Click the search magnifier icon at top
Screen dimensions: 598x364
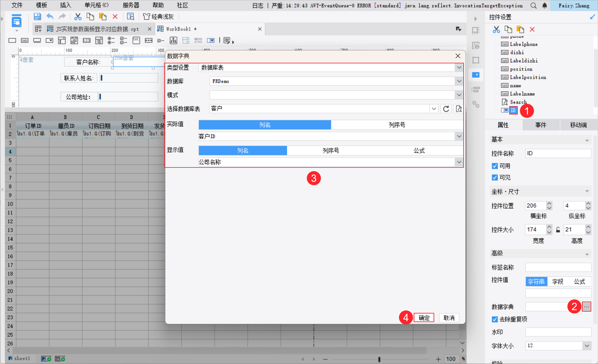coord(533,6)
